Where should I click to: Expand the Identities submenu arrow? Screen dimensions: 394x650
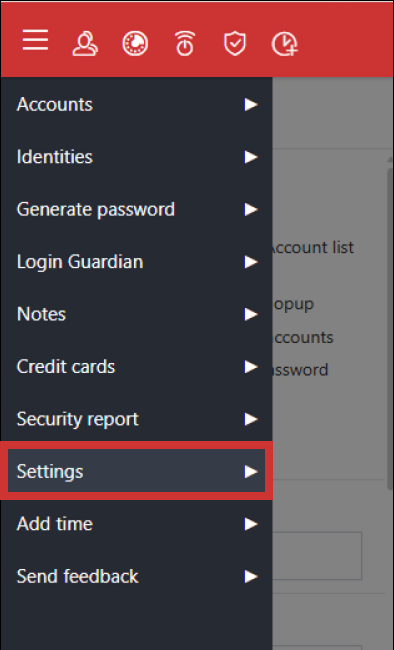251,157
